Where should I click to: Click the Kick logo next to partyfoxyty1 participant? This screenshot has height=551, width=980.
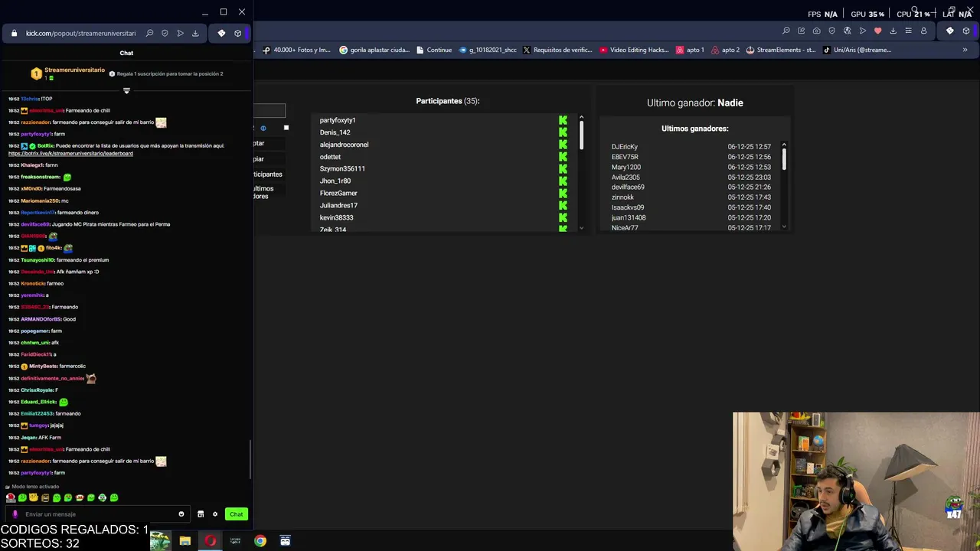pyautogui.click(x=563, y=120)
